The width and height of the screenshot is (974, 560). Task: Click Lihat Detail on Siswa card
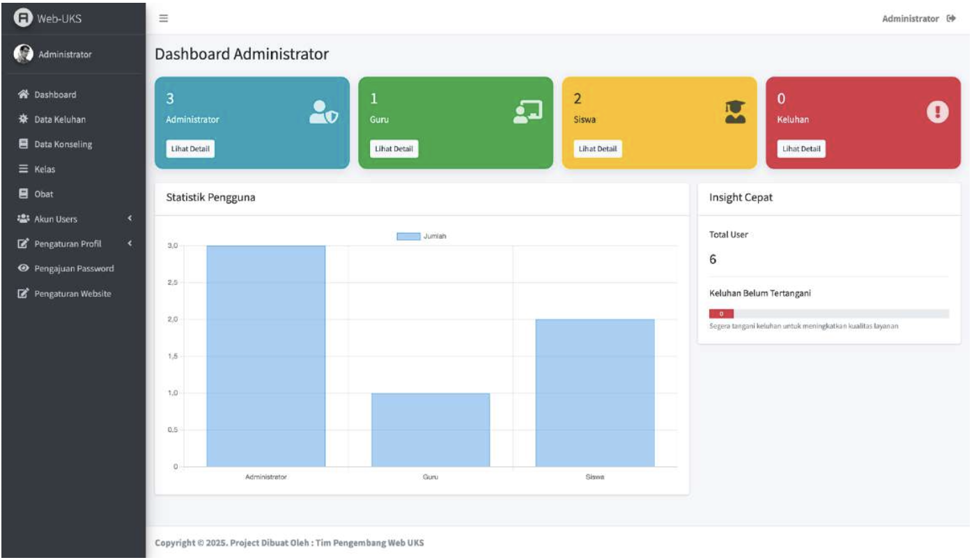(x=598, y=149)
